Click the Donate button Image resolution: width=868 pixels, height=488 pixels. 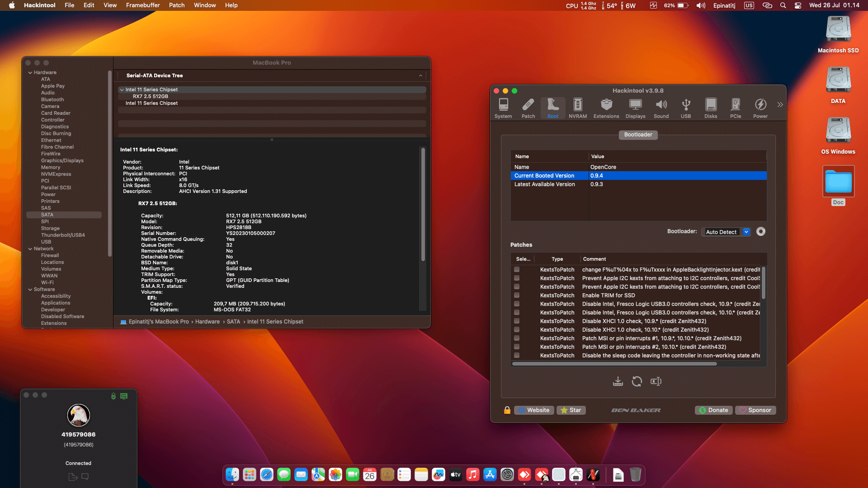point(713,410)
